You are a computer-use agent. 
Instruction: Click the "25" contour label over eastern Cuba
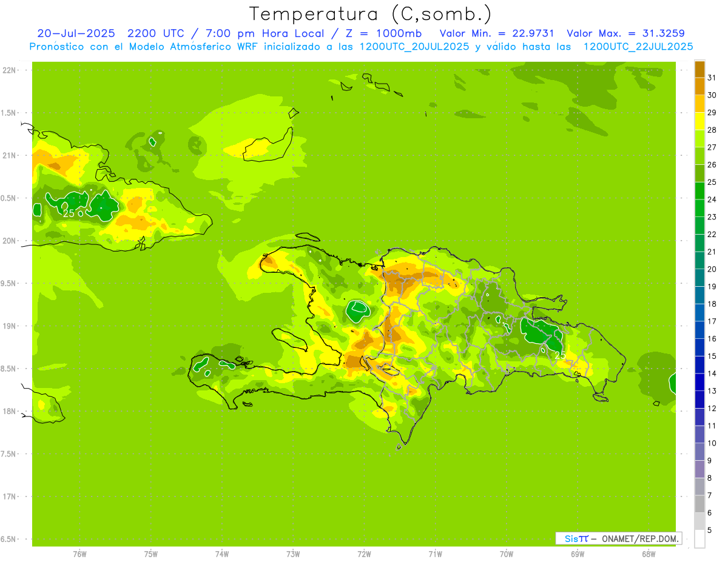69,213
